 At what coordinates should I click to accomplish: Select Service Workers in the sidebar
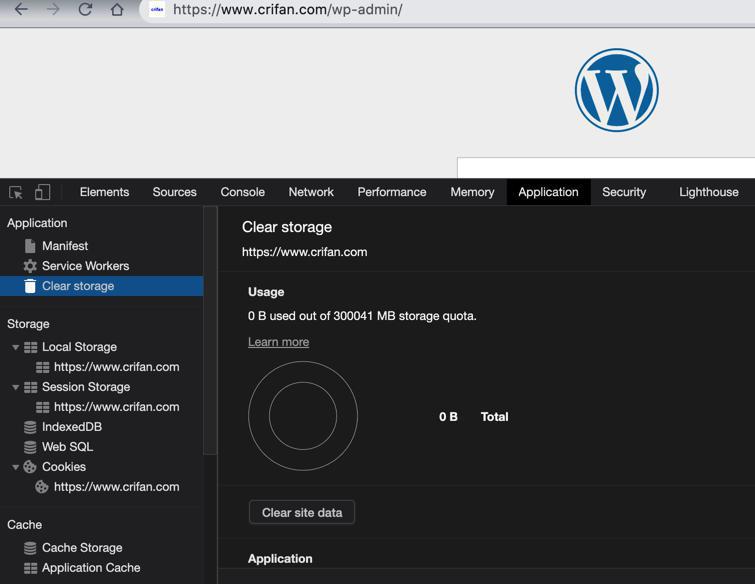86,266
